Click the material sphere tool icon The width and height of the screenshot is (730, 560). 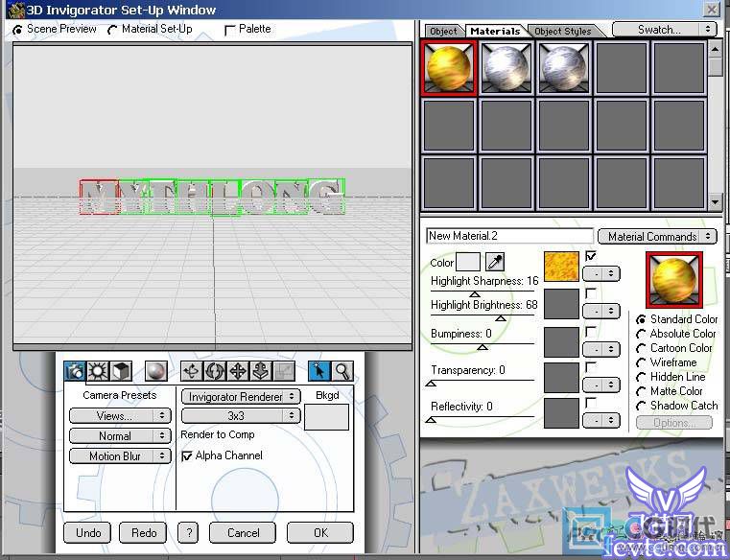click(x=156, y=371)
